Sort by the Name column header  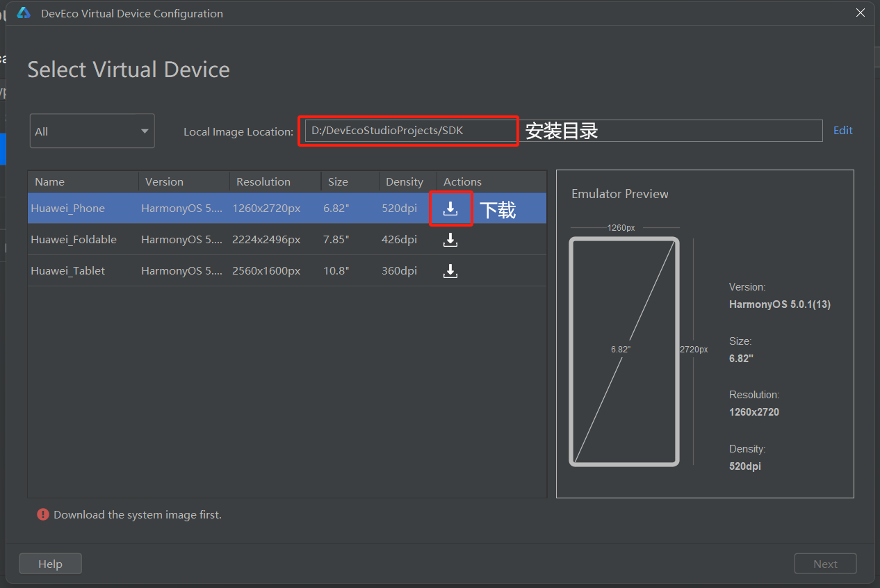[83, 181]
